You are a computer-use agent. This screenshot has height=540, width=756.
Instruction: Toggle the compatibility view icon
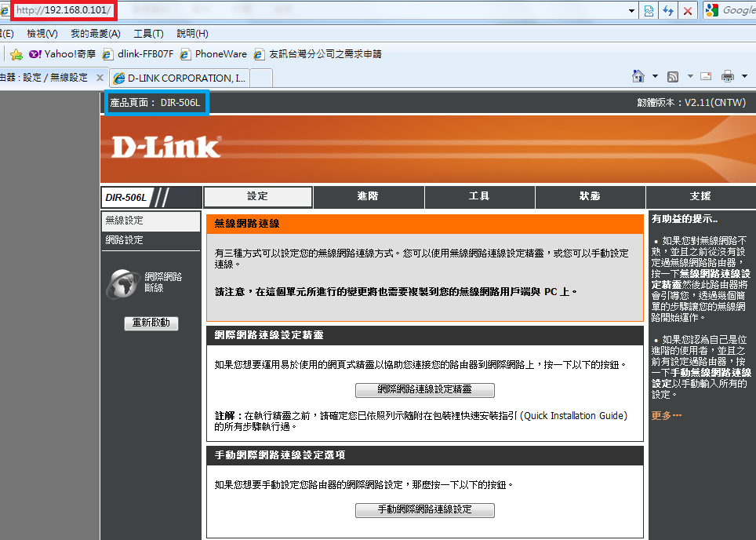[649, 11]
